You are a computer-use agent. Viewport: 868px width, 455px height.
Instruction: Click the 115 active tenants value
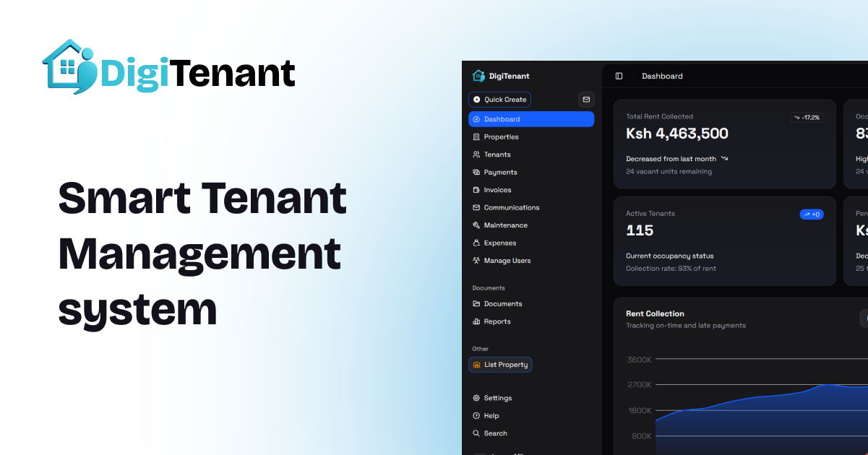pyautogui.click(x=640, y=230)
